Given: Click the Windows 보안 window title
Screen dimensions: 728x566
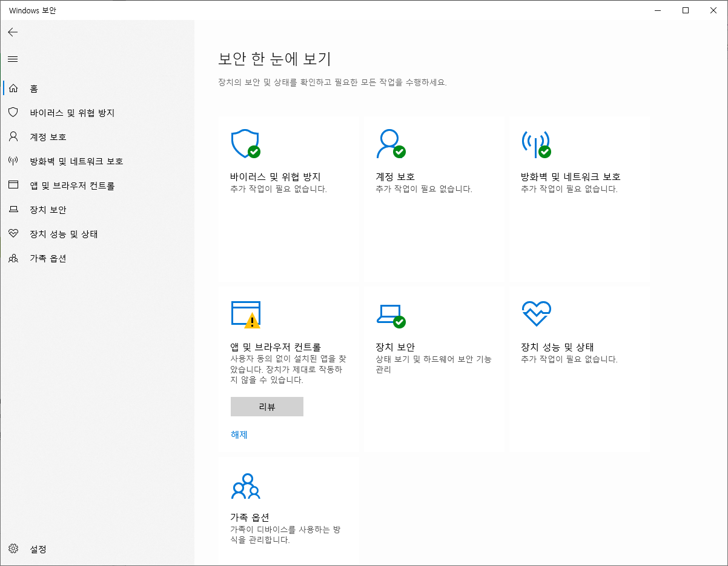Looking at the screenshot, I should pyautogui.click(x=33, y=10).
